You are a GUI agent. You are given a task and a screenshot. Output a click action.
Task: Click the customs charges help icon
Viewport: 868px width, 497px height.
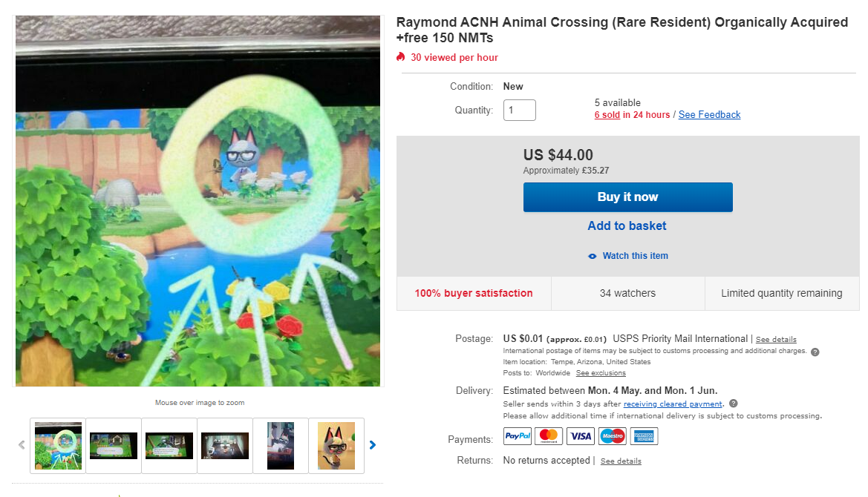click(x=815, y=352)
